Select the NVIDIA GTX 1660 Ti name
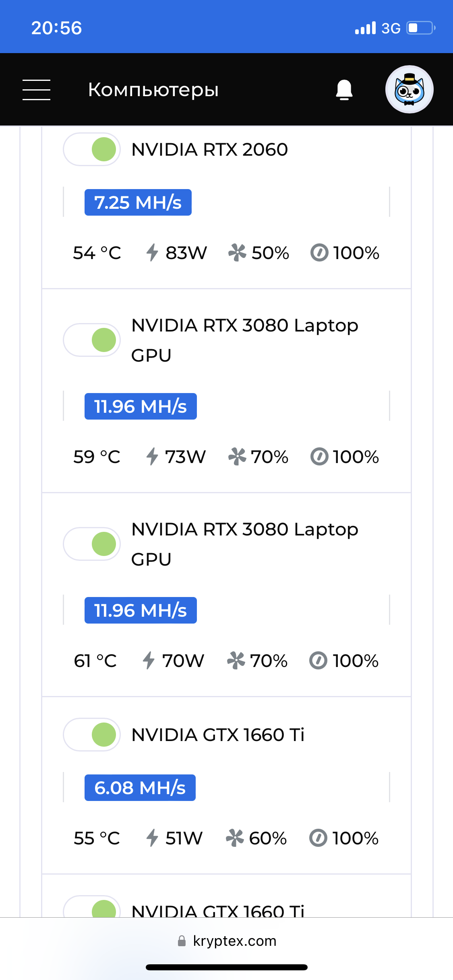This screenshot has height=980, width=453. coord(218,735)
